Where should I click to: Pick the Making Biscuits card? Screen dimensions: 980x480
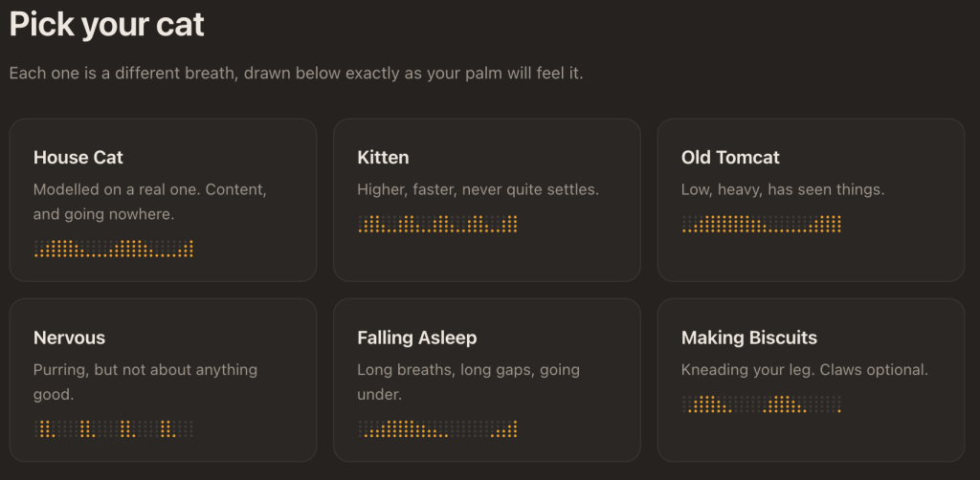[x=811, y=381]
